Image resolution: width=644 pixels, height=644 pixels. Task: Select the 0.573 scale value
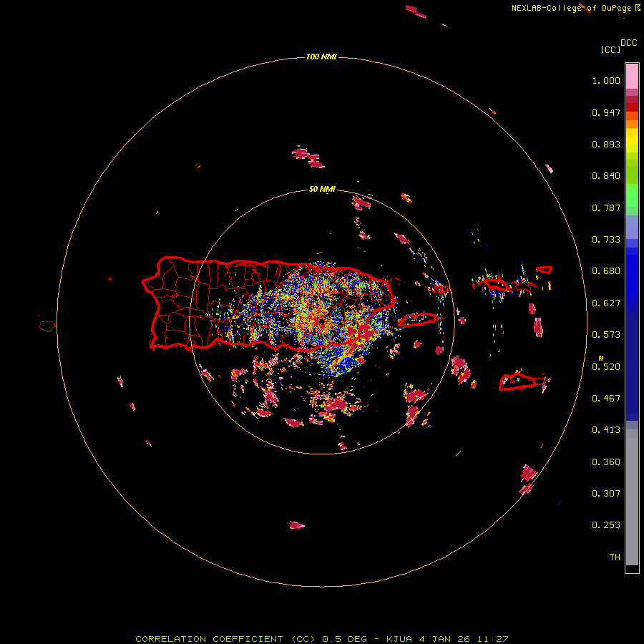click(606, 335)
